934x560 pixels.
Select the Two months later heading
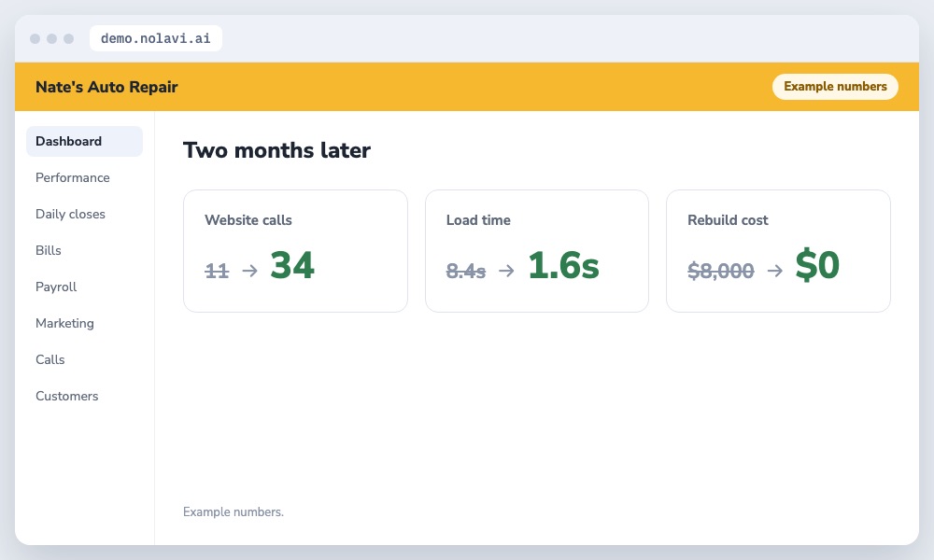point(276,150)
